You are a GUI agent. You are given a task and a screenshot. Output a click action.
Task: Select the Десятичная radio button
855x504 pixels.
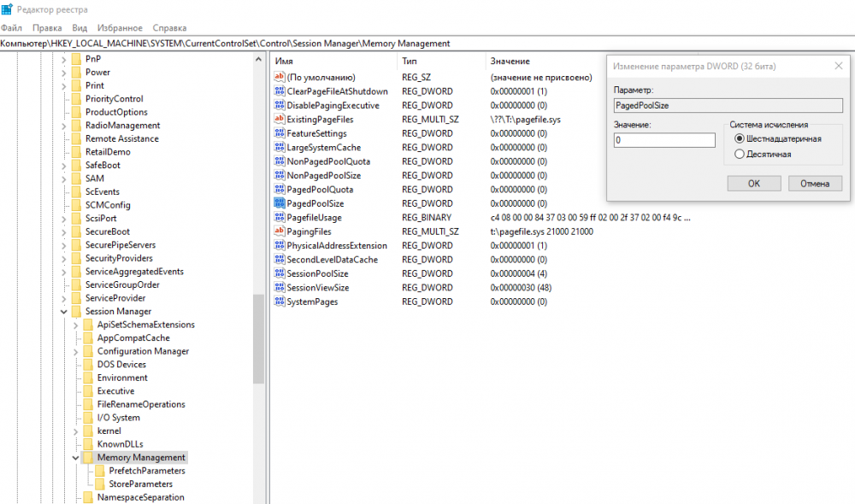(740, 155)
